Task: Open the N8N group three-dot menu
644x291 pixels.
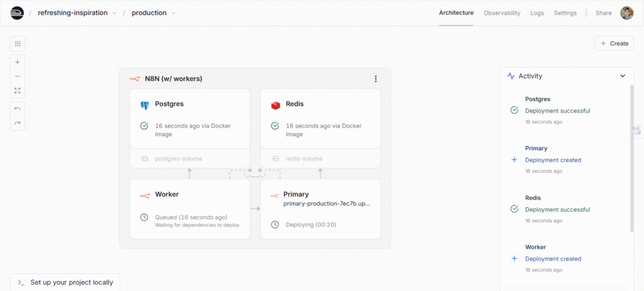Action: pyautogui.click(x=375, y=79)
